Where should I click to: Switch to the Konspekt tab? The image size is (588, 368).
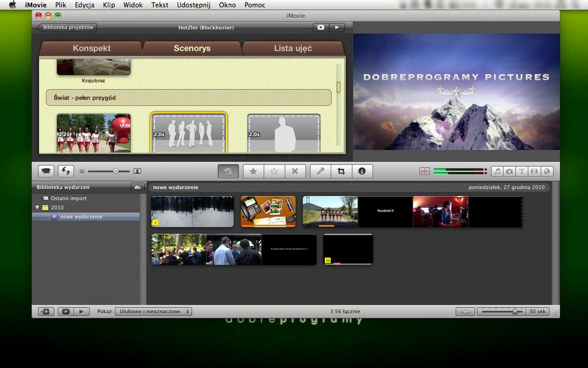pos(91,48)
